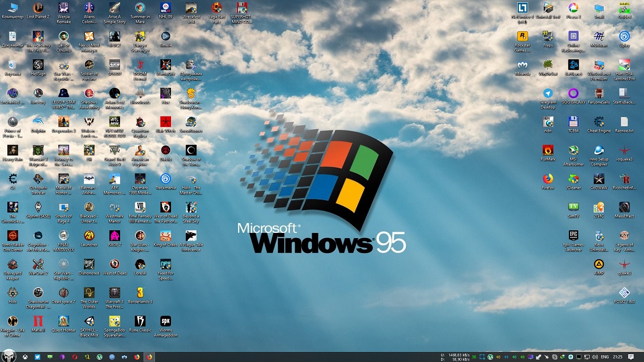The width and height of the screenshot is (644, 362).
Task: Open the Soldier of Fortune shortcut
Action: click(x=89, y=70)
